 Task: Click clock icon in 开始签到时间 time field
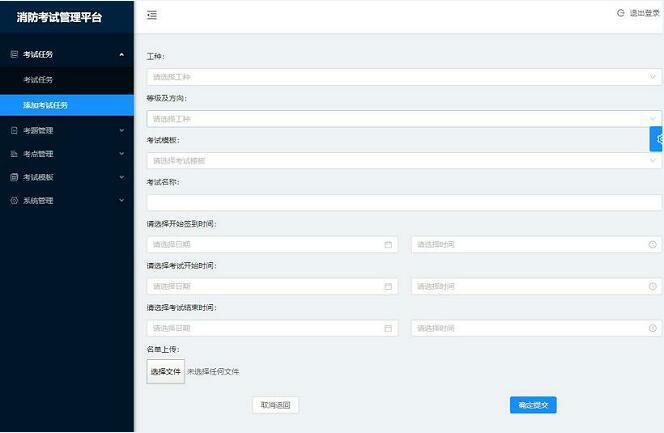point(652,244)
